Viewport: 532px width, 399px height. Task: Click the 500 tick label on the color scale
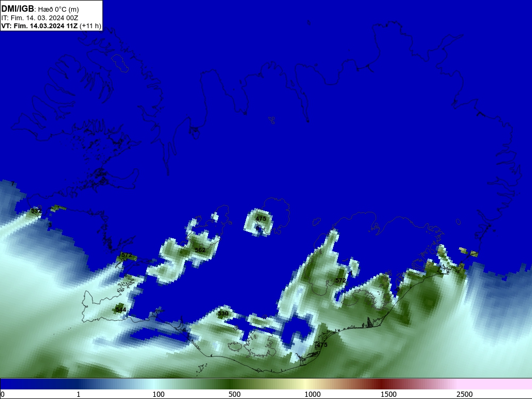235,394
